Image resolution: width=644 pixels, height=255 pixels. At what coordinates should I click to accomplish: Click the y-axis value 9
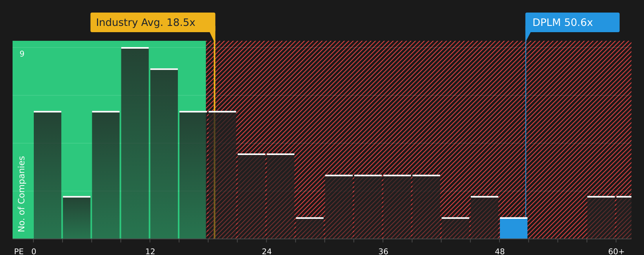tap(22, 54)
